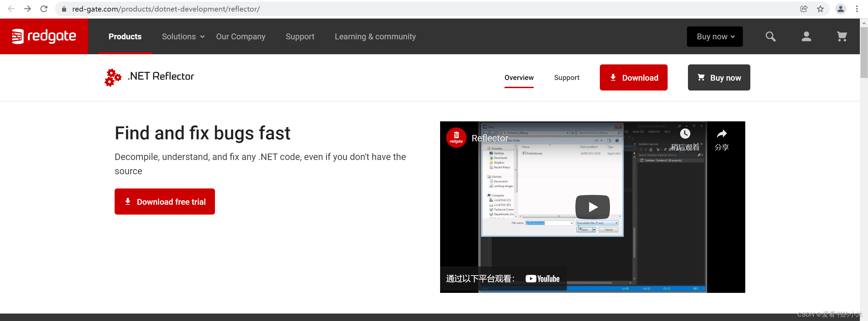The width and height of the screenshot is (868, 321).
Task: Click the .NET Reflector title link
Action: pyautogui.click(x=161, y=76)
